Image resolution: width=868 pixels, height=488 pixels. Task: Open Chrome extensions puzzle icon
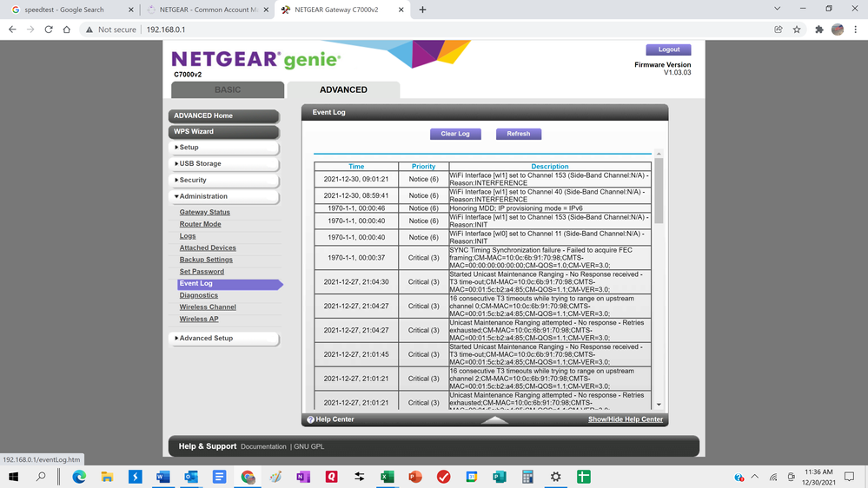[819, 30]
